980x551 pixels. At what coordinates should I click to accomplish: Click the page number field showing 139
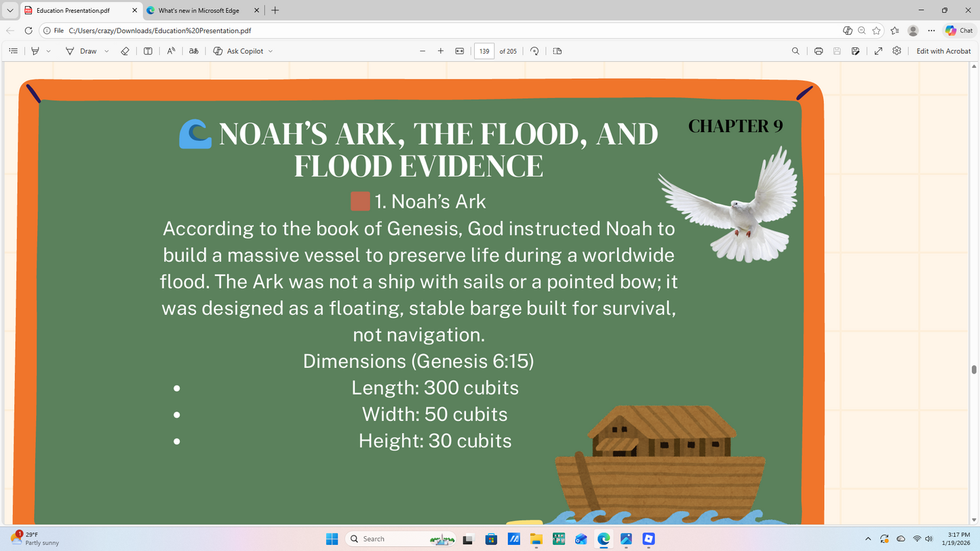coord(484,51)
